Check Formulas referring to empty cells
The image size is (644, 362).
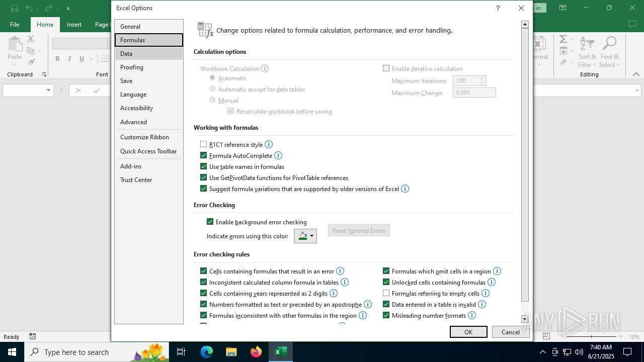click(386, 293)
